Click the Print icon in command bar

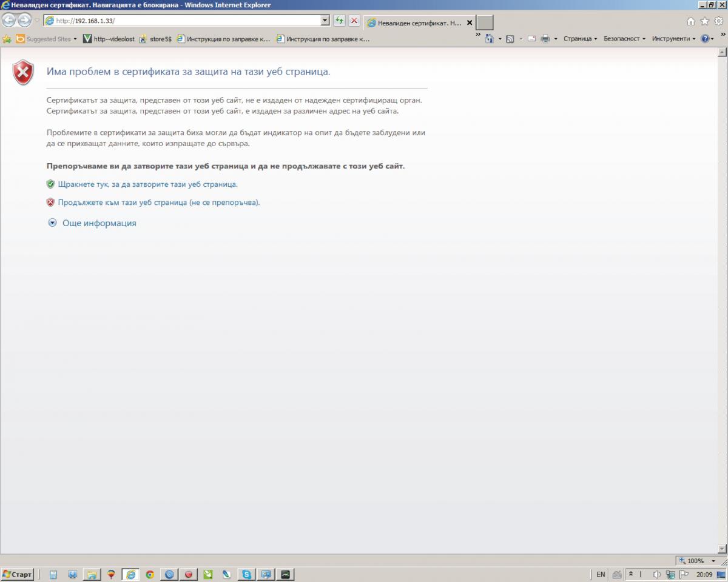(x=545, y=39)
